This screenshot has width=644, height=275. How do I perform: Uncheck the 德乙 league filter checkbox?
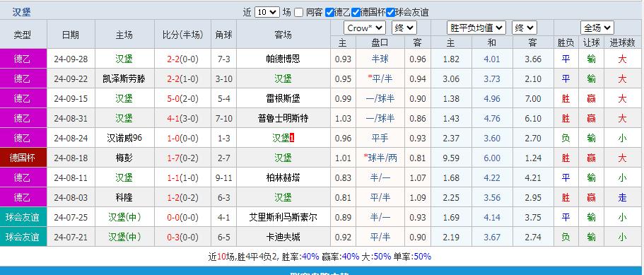329,12
